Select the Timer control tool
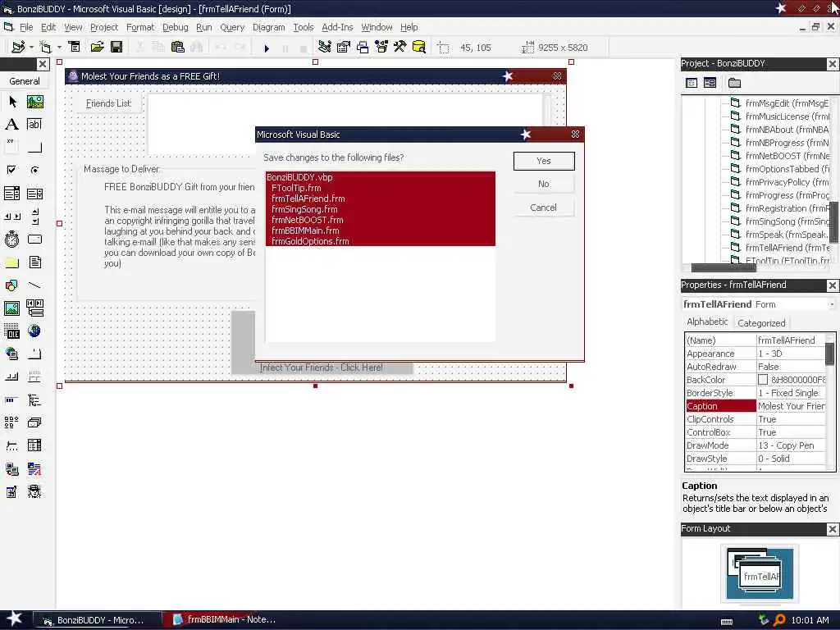Viewport: 840px width, 630px height. 11,239
